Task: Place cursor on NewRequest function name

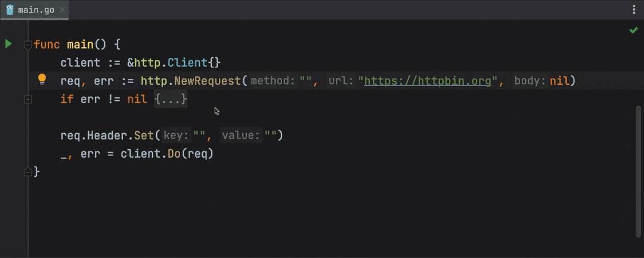Action: [208, 81]
